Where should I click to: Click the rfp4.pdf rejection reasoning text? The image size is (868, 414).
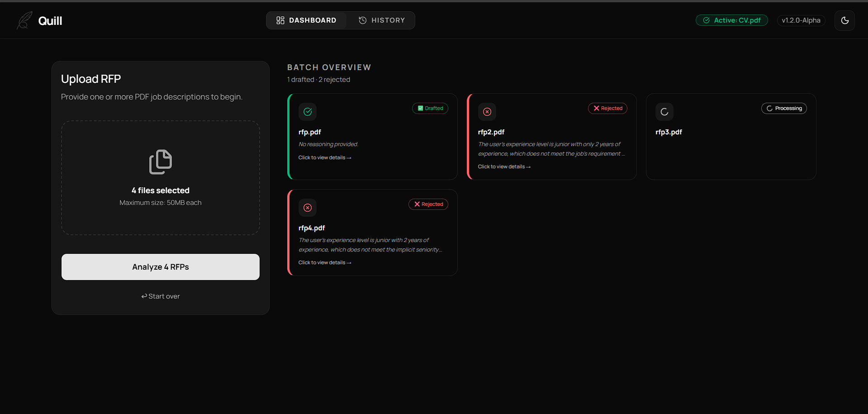370,245
